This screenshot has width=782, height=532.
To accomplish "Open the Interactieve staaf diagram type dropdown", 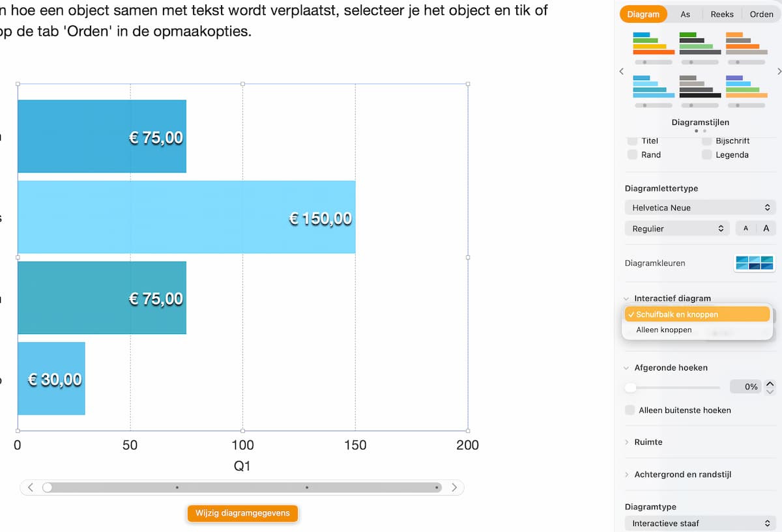I will click(700, 523).
